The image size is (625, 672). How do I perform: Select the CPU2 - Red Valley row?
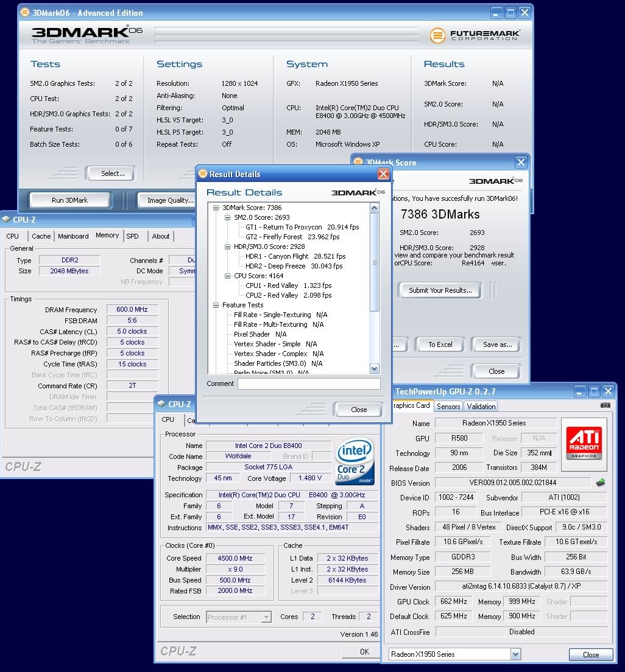[288, 295]
